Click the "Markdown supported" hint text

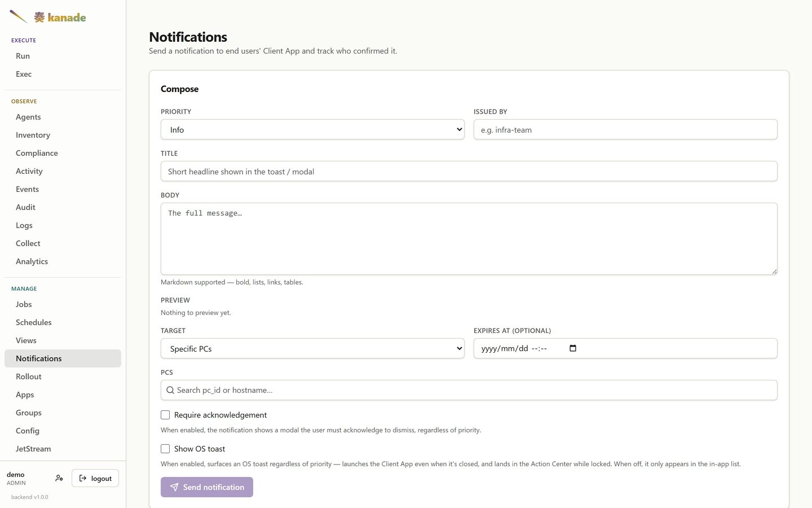point(232,282)
